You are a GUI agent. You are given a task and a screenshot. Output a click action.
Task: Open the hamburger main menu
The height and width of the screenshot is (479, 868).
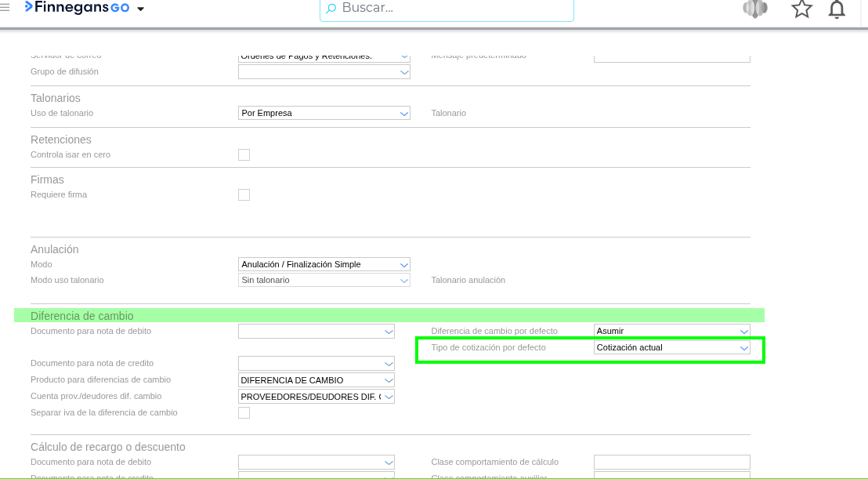[x=5, y=8]
